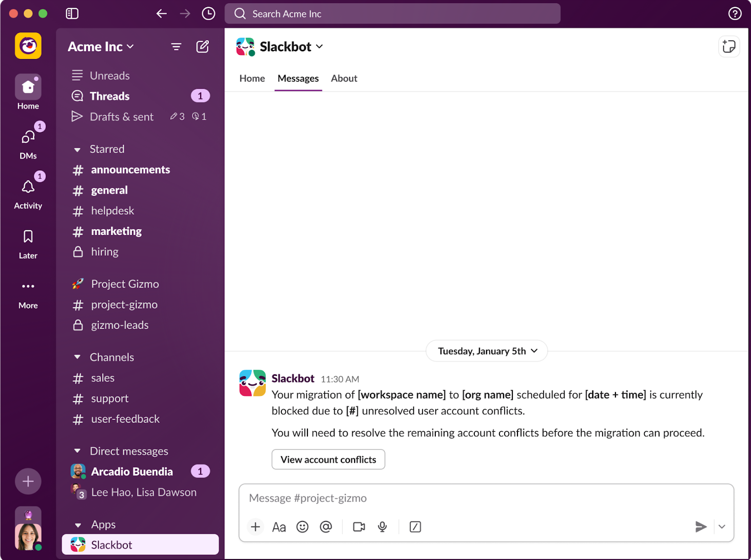Open the user-feedback channel
Screen dimensions: 751x560
point(140,419)
